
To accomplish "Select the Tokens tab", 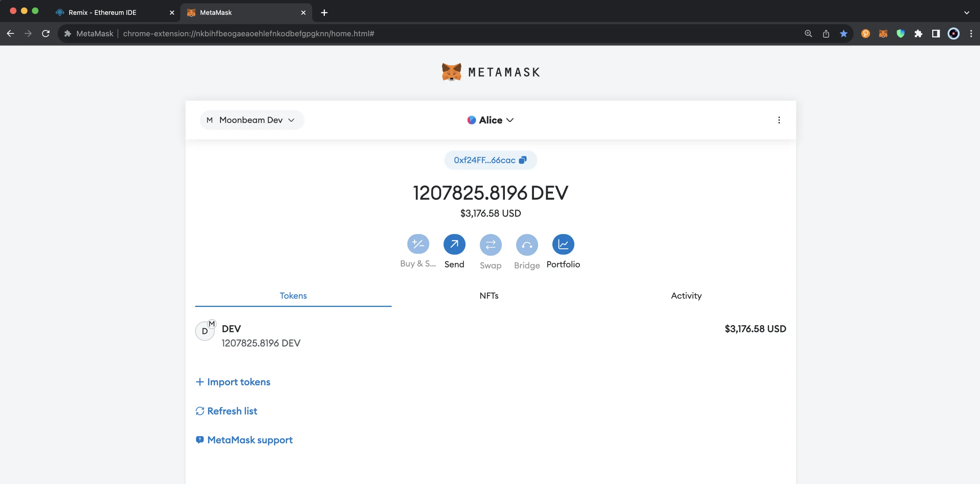I will (x=293, y=295).
